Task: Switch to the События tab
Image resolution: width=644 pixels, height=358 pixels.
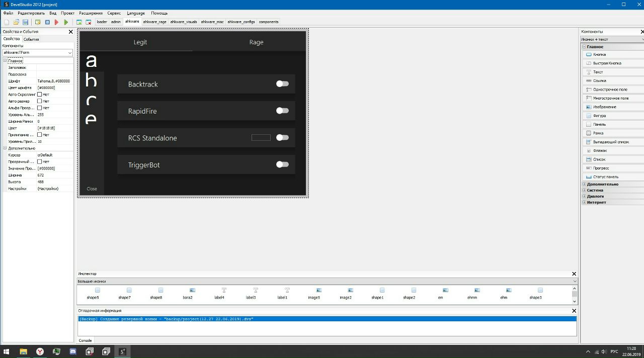Action: point(31,39)
